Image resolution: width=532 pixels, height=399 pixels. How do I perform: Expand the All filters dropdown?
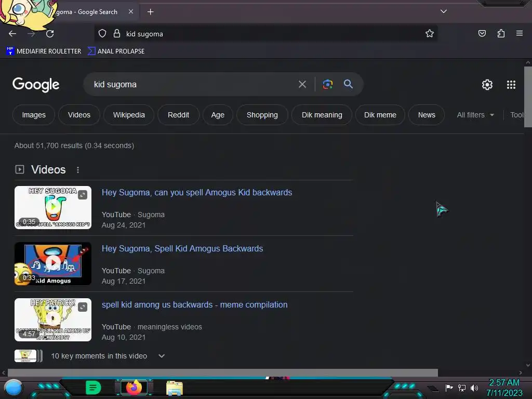pos(475,115)
